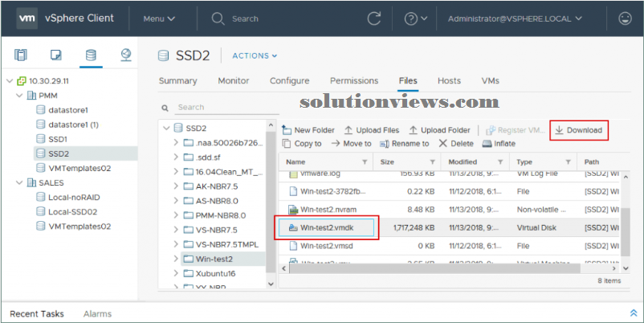Select the Win-test2.vmdk file
This screenshot has width=644, height=323.
coord(327,227)
